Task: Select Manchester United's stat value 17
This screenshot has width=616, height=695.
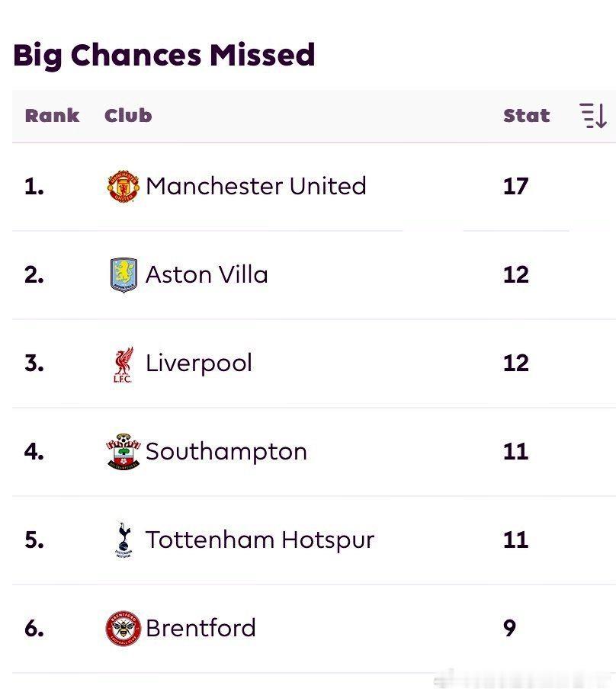Action: [x=515, y=186]
